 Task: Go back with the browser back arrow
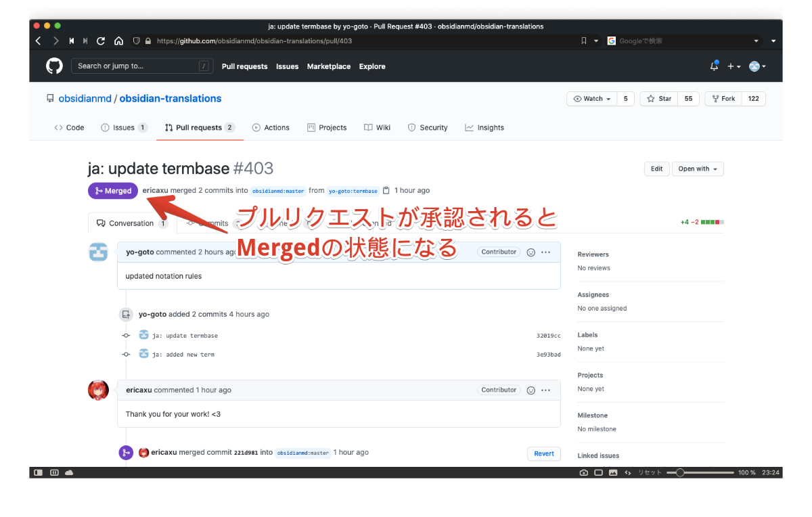pyautogui.click(x=38, y=41)
